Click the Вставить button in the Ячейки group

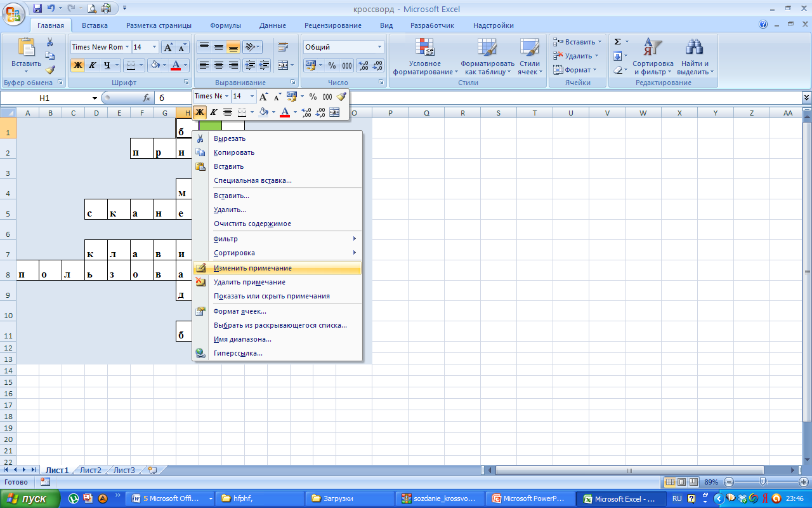[577, 42]
